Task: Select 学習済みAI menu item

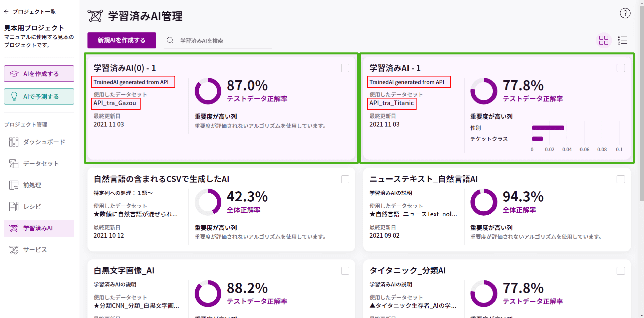Action: pyautogui.click(x=39, y=228)
